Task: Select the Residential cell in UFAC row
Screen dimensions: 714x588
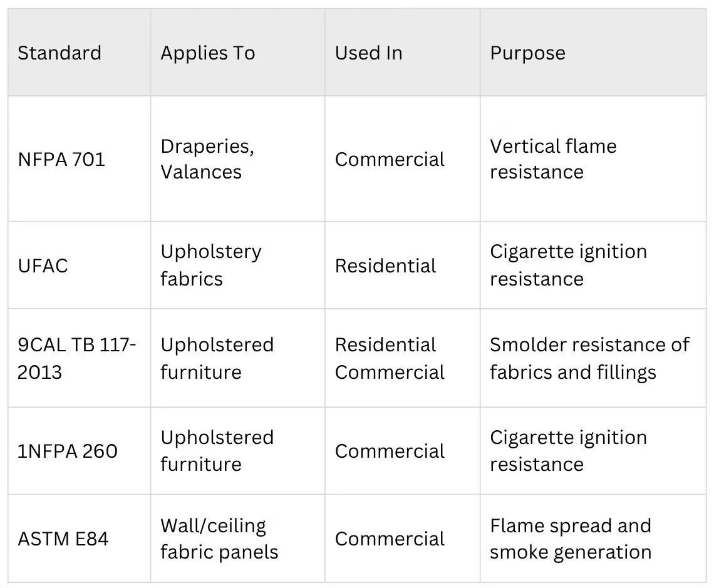Action: [403, 266]
